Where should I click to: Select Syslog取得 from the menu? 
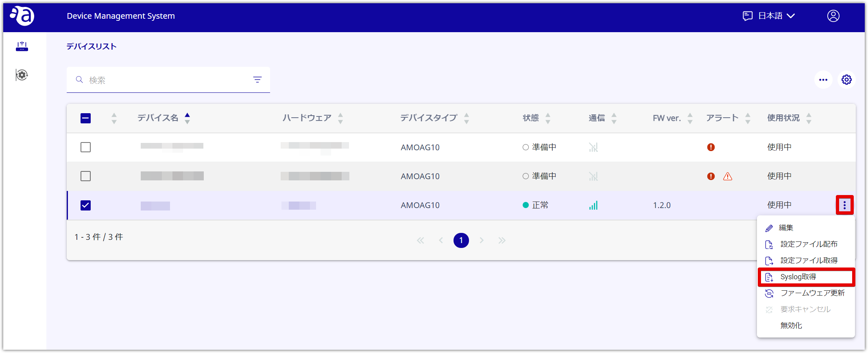[805, 277]
